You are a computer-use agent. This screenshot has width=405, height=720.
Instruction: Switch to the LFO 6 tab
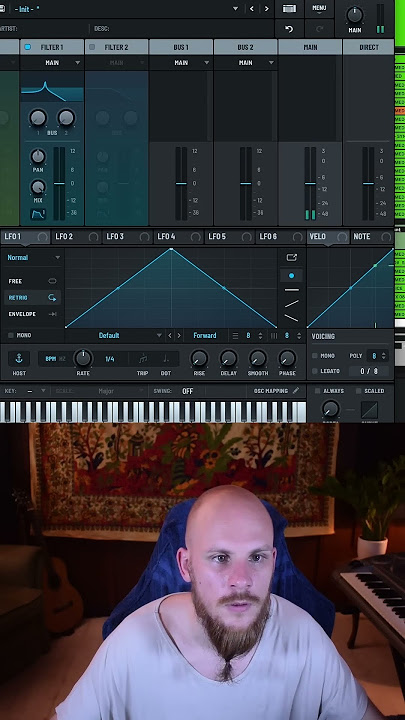point(280,237)
